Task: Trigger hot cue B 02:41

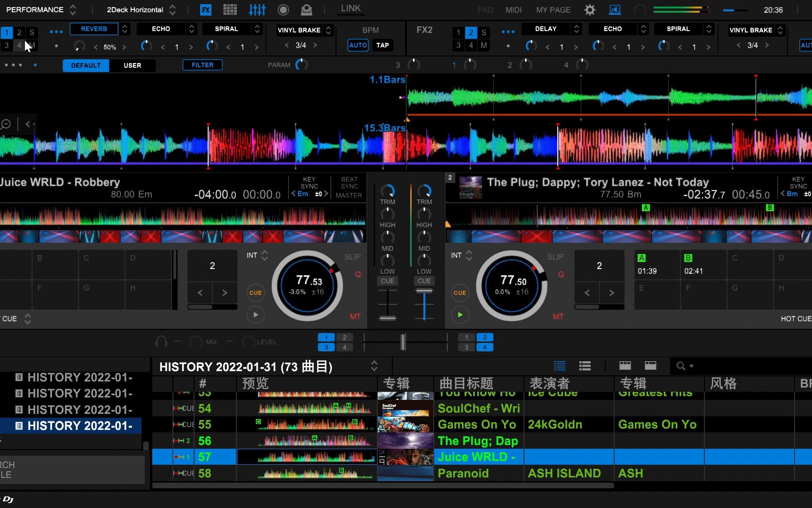Action: click(x=703, y=265)
